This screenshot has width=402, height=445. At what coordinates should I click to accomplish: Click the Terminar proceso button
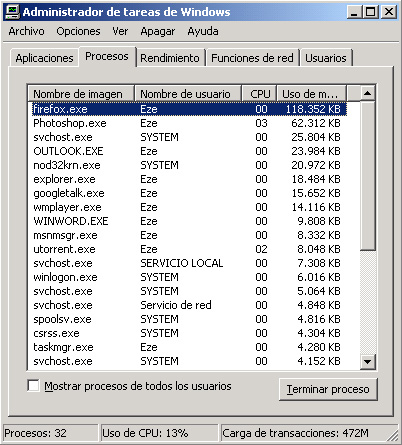point(328,389)
